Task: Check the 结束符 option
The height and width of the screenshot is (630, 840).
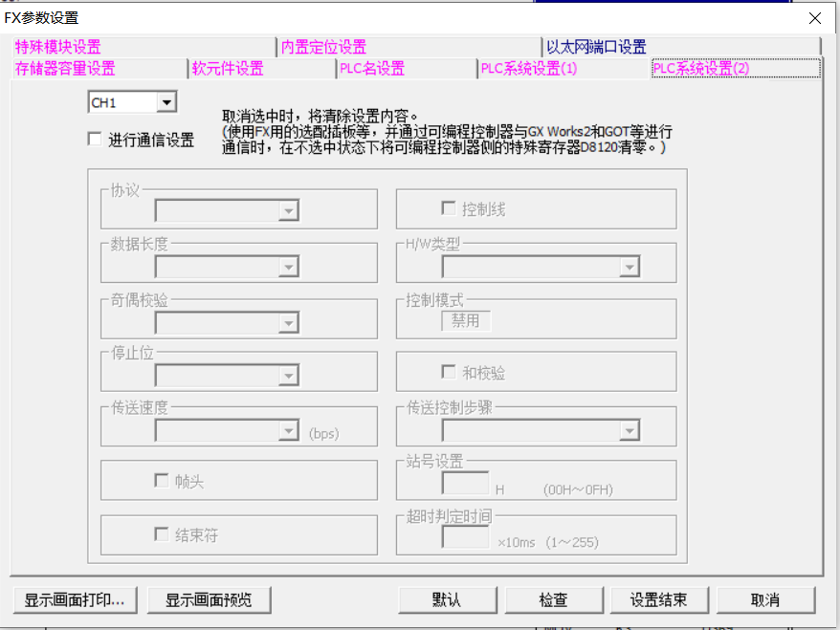Action: [x=162, y=534]
